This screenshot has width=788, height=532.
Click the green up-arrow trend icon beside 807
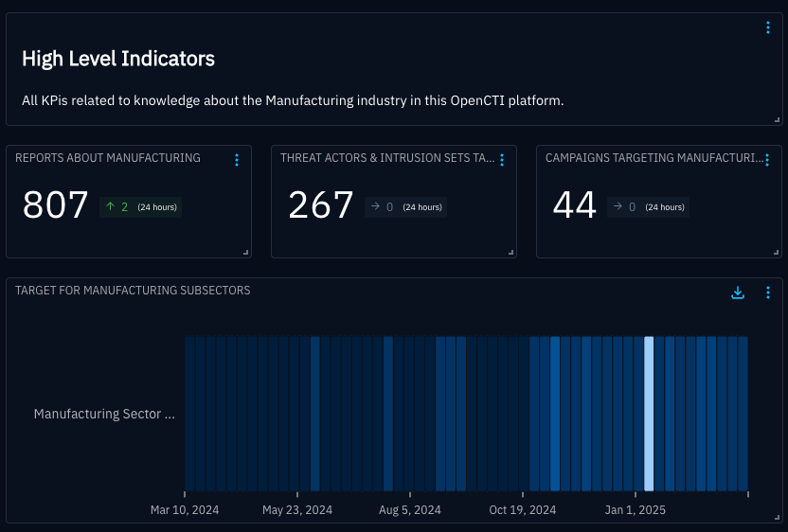point(110,206)
